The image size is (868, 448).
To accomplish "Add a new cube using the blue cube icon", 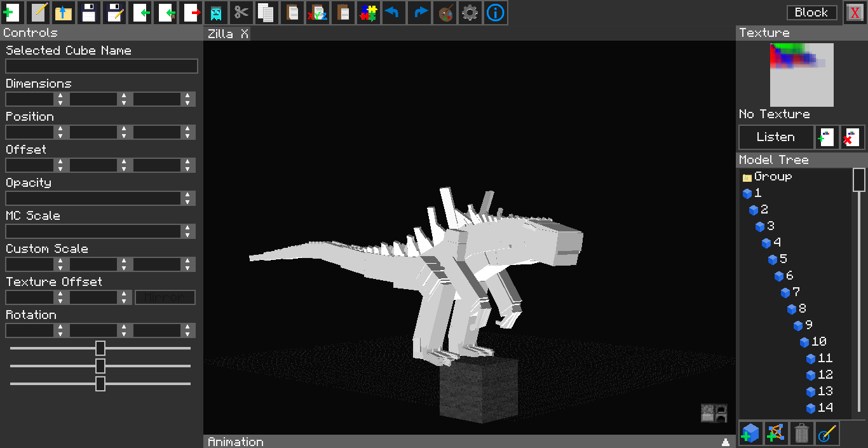I will (750, 433).
